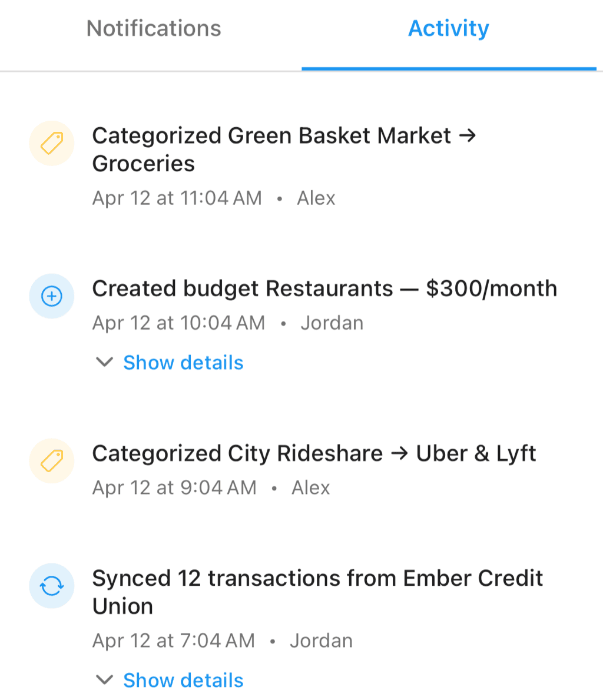Click the Apr 12 at 10:04 AM timestamp
This screenshot has height=700, width=603.
point(178,323)
